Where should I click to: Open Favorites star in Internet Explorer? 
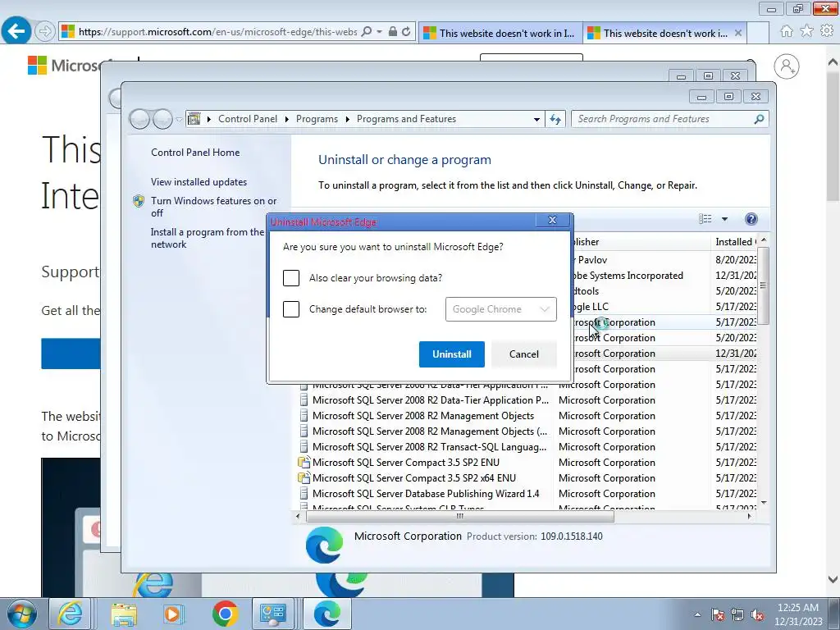806,31
